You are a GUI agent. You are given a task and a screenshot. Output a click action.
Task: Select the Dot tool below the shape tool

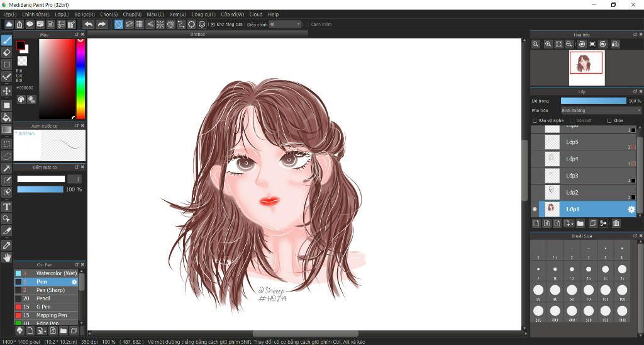pyautogui.click(x=6, y=77)
